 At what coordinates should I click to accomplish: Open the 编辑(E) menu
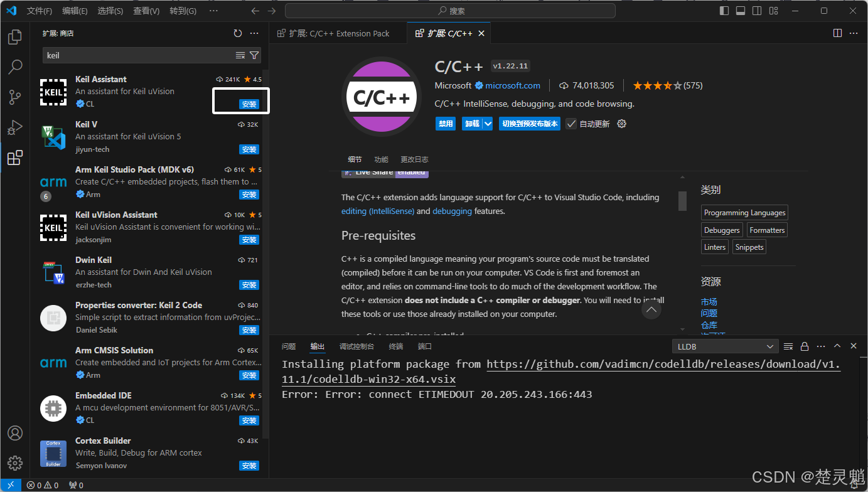click(75, 11)
